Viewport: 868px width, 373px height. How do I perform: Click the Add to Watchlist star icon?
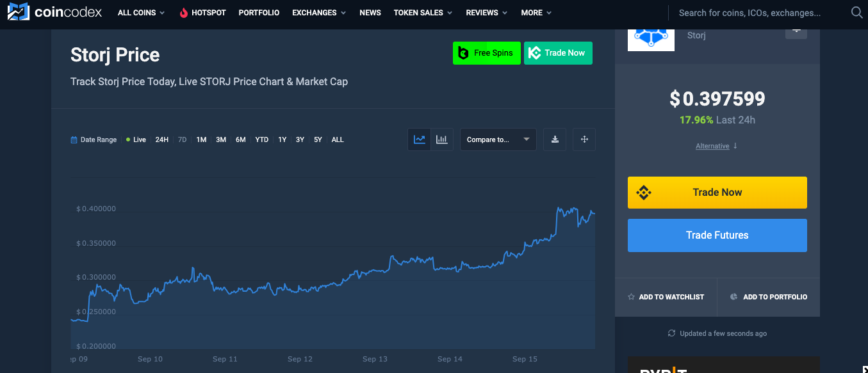632,297
